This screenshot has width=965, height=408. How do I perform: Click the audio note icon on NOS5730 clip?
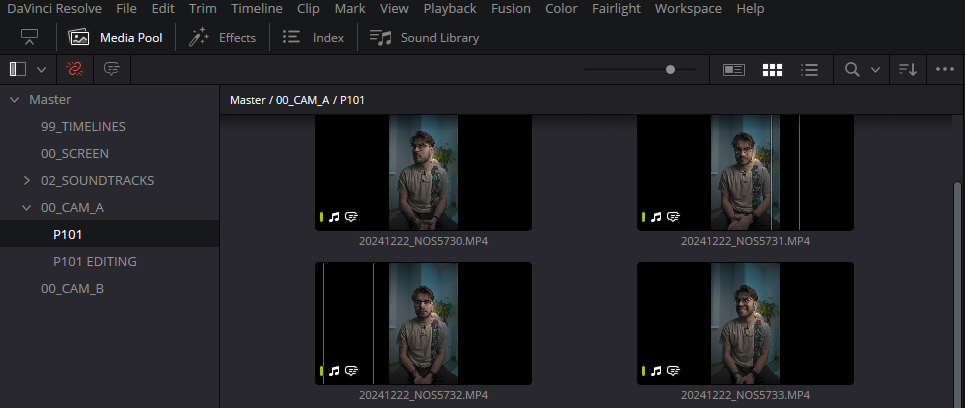click(x=334, y=217)
